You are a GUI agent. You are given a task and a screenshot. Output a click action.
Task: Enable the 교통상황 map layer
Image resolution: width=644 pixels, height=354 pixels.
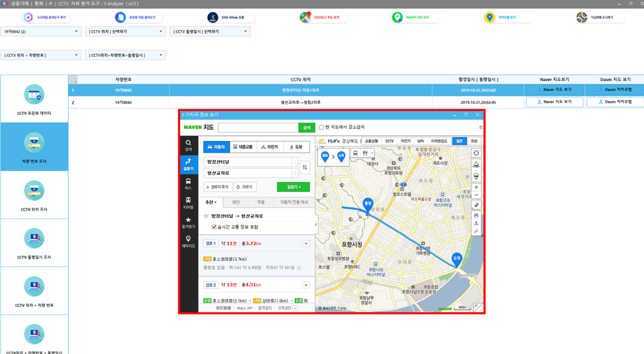pos(371,141)
